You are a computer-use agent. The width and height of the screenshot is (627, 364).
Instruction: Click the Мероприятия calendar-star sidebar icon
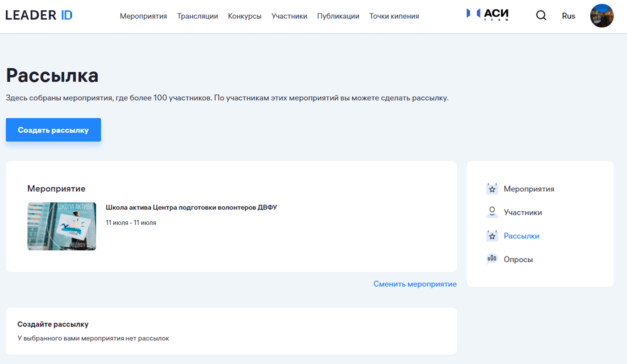492,189
